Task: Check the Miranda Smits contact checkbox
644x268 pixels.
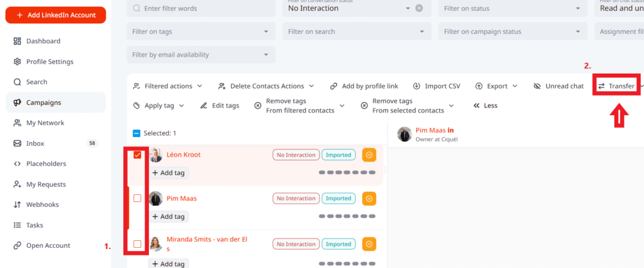Action: click(x=137, y=243)
